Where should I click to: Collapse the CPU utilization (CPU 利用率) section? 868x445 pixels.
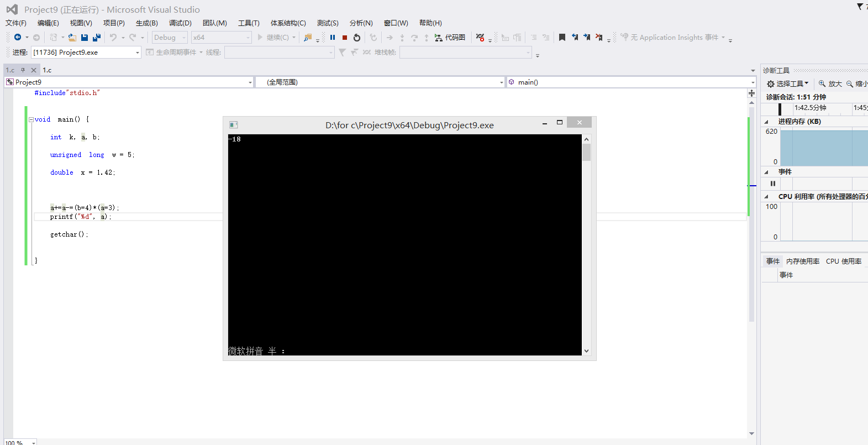click(x=766, y=197)
